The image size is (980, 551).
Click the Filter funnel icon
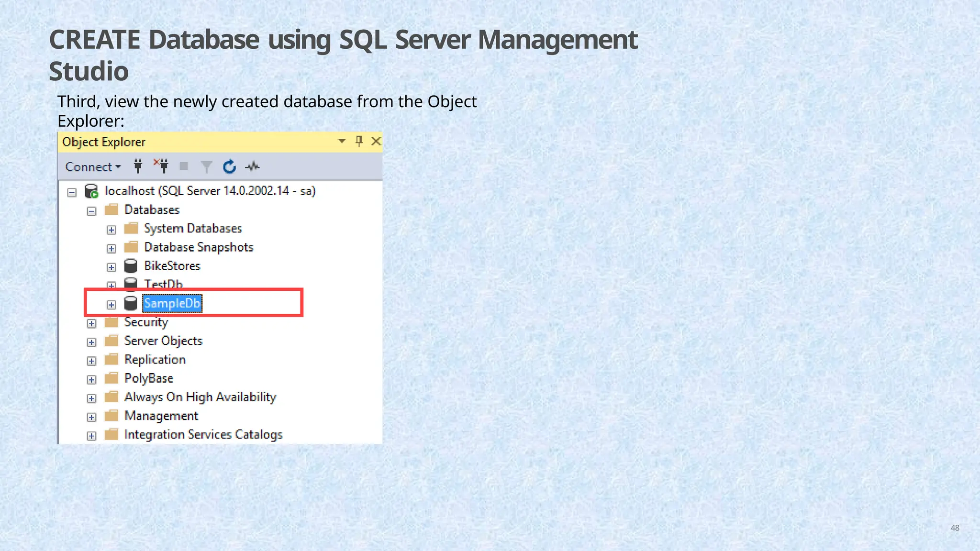[x=206, y=166]
